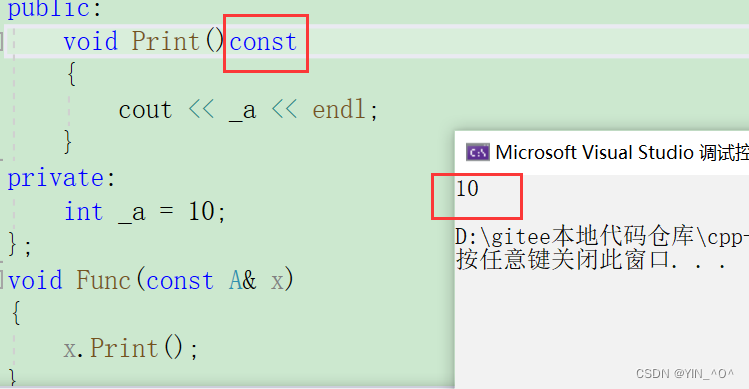Click the const keyword in Func parameter
Image resolution: width=749 pixels, height=389 pixels.
click(180, 281)
